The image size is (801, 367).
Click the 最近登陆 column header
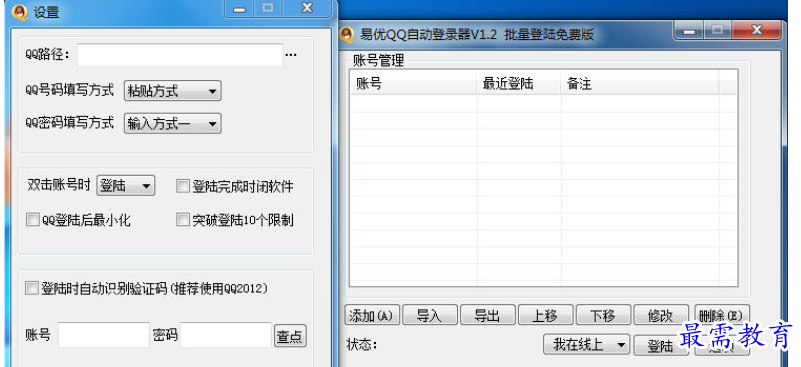click(519, 83)
